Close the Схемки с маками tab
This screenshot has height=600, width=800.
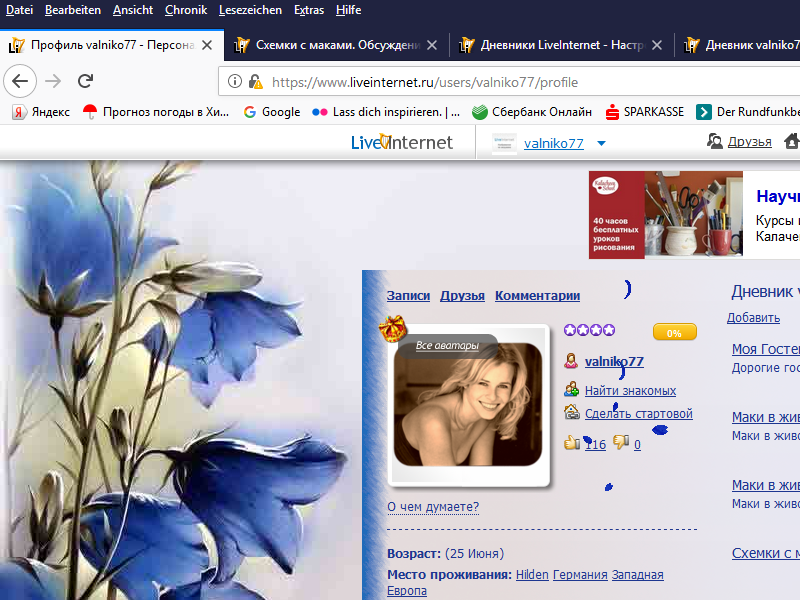point(432,45)
